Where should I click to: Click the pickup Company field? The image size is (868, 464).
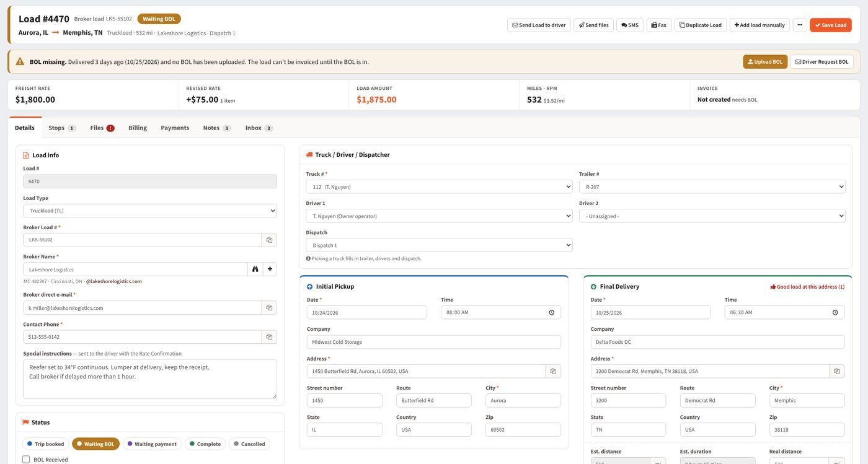tap(434, 342)
